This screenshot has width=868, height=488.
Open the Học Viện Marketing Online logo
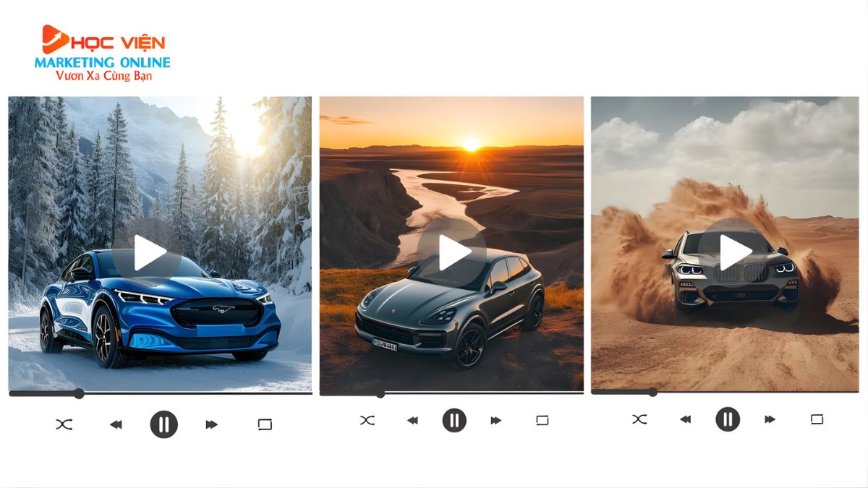pyautogui.click(x=103, y=54)
